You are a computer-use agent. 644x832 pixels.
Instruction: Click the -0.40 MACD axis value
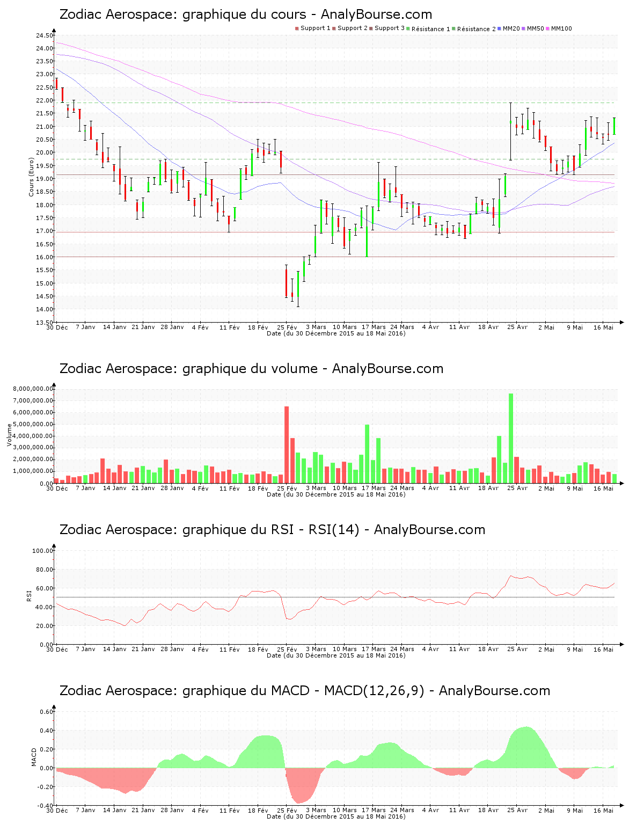46,806
